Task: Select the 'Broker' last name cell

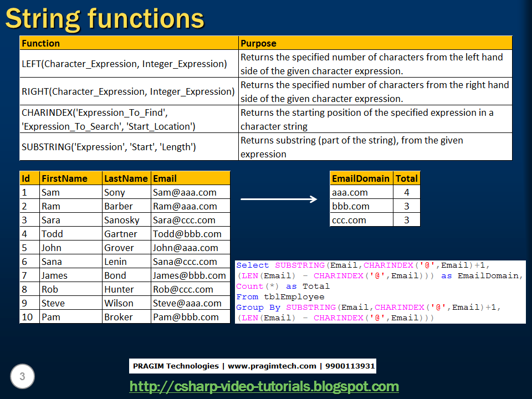Action: click(126, 317)
